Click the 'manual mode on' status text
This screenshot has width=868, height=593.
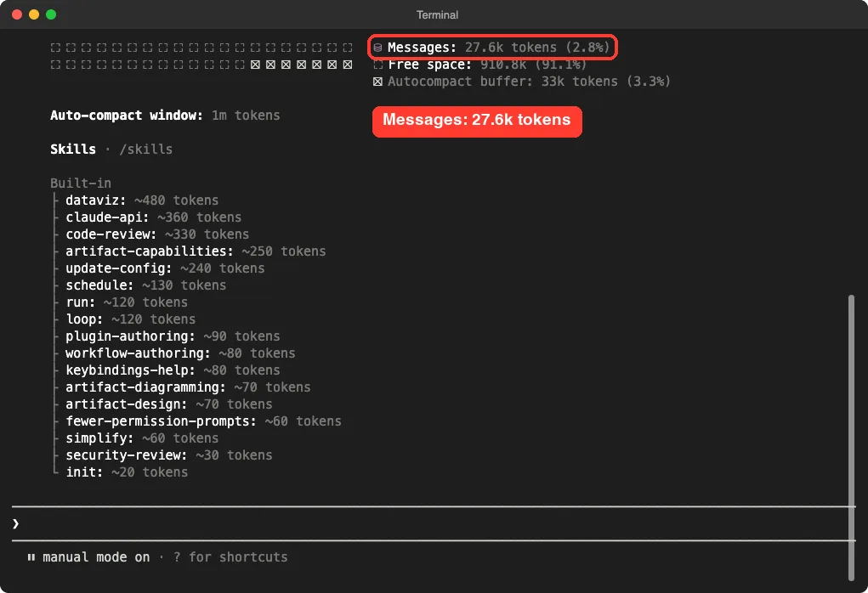click(96, 557)
